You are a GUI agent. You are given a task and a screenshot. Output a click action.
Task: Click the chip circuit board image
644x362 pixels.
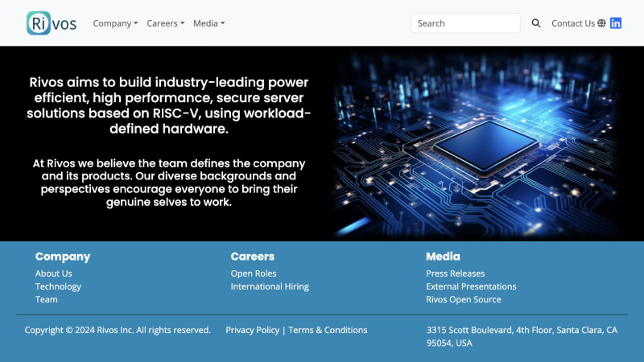click(476, 144)
